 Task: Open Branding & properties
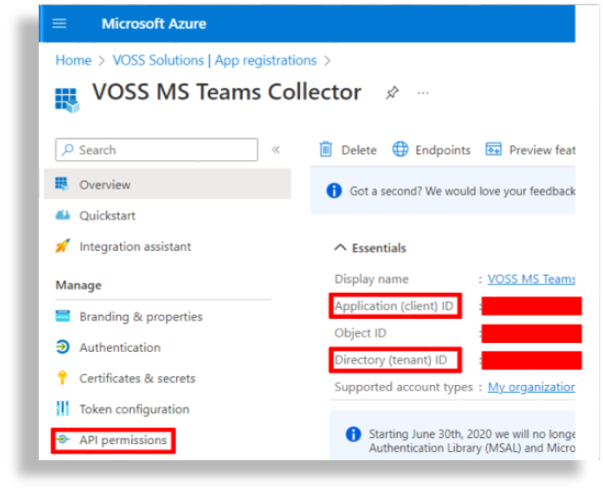[141, 316]
